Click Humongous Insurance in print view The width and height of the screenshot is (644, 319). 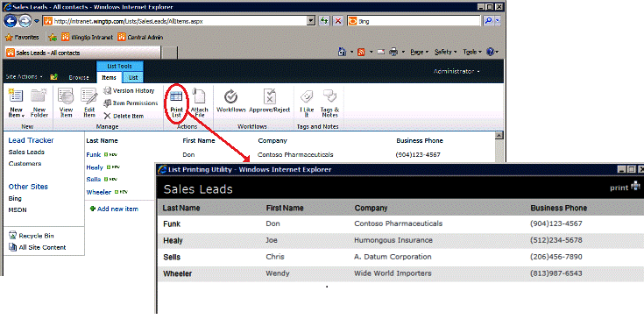pyautogui.click(x=393, y=240)
